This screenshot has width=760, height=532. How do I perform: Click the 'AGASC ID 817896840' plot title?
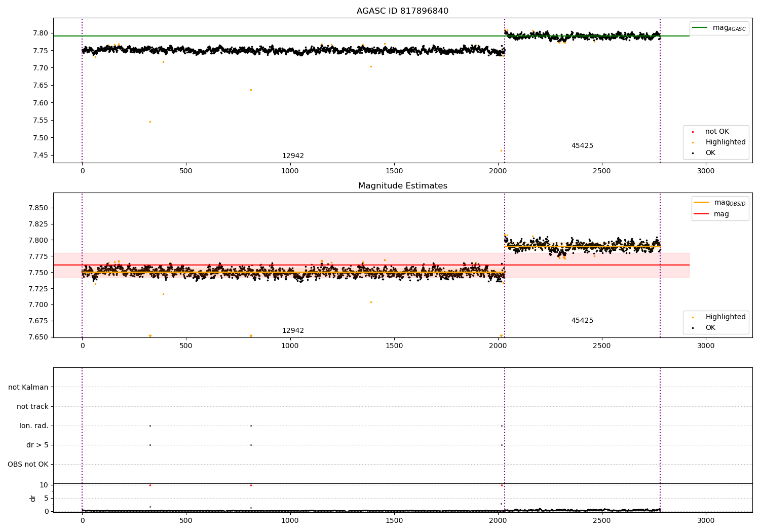(402, 11)
